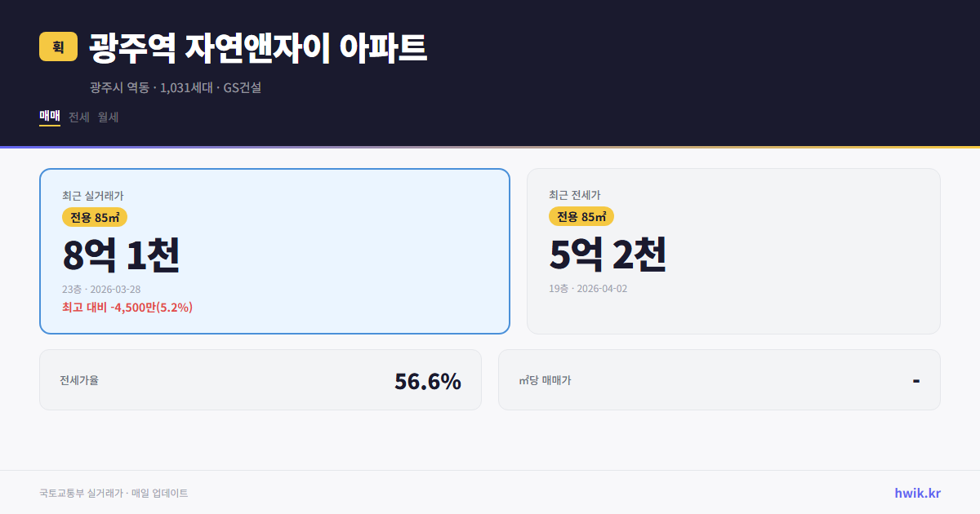Open the 전세가율 percentage card
The width and height of the screenshot is (980, 514).
pos(261,379)
